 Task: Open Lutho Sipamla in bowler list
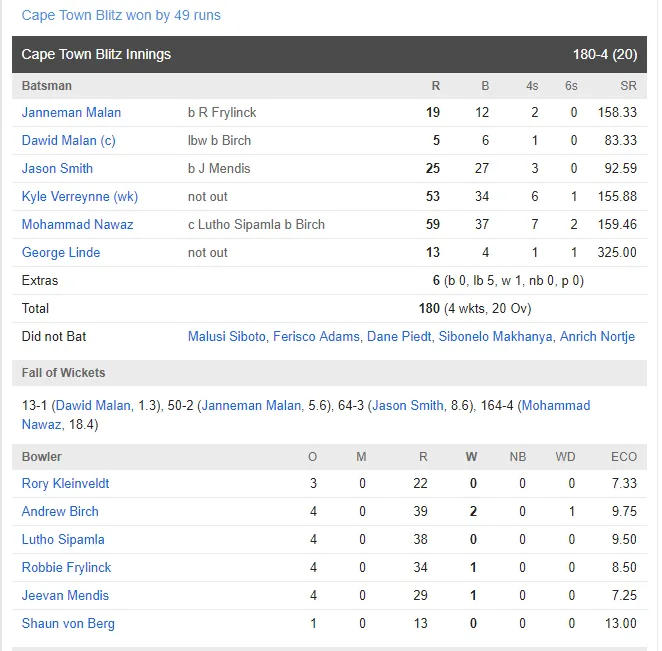[x=63, y=540]
